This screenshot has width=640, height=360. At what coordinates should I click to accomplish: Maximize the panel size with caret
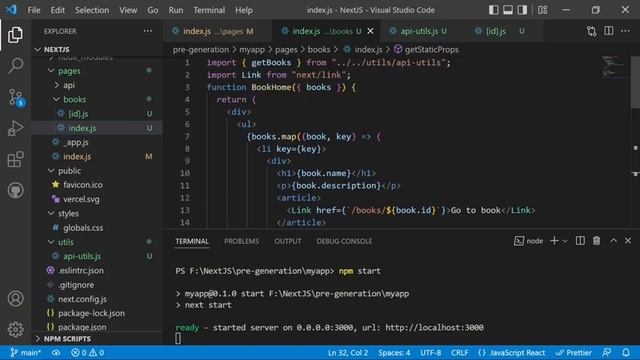(x=613, y=241)
